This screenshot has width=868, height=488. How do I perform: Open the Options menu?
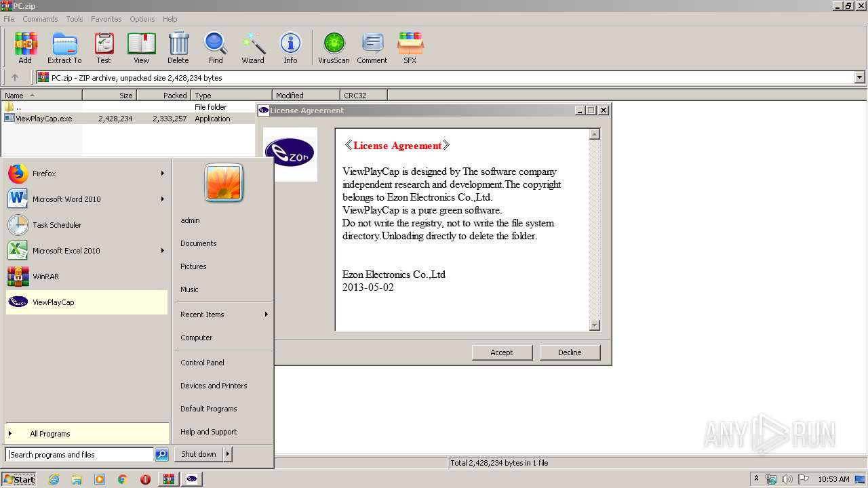142,19
